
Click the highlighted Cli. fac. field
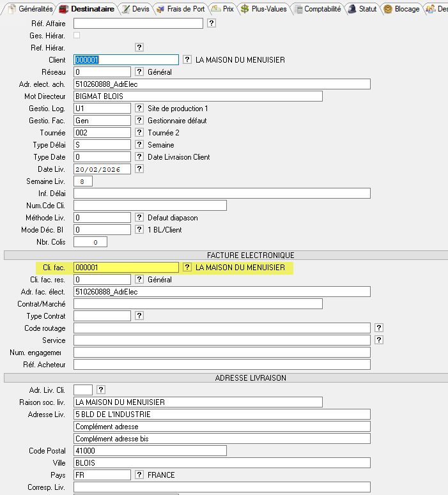tap(126, 268)
